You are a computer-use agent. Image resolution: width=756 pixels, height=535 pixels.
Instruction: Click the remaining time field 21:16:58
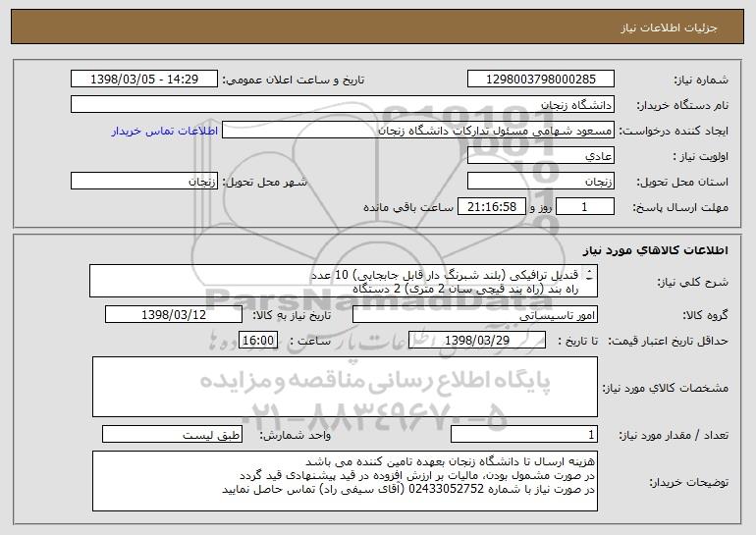(x=491, y=207)
